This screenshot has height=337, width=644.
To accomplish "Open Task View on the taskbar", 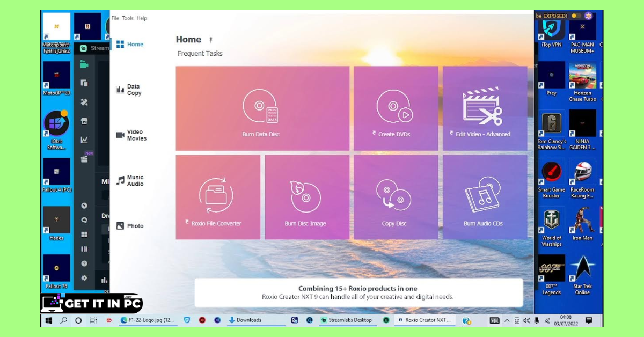I will [x=93, y=320].
